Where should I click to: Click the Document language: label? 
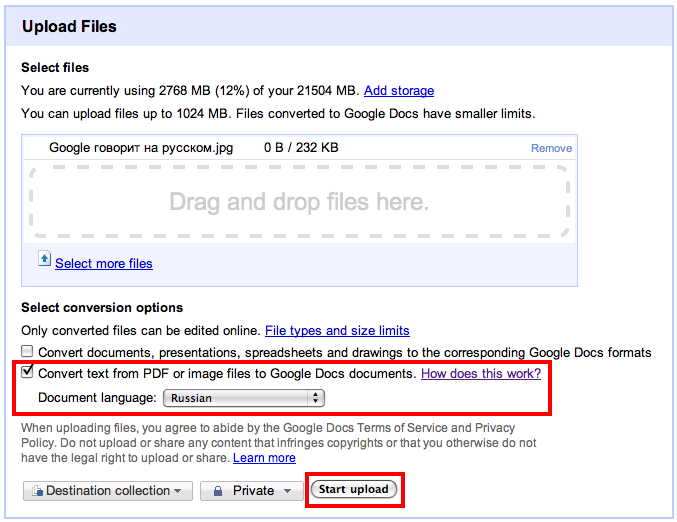(97, 398)
